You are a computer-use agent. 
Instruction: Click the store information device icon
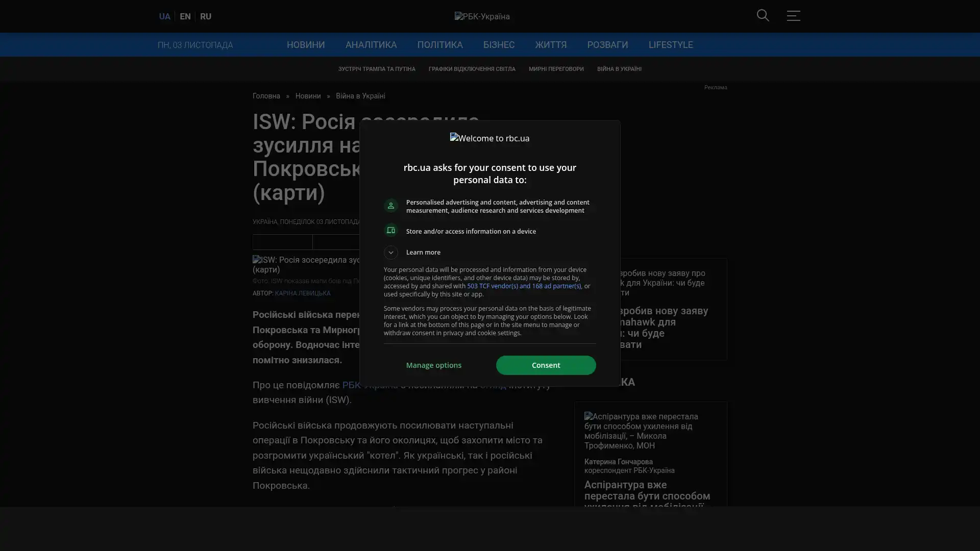tap(391, 231)
